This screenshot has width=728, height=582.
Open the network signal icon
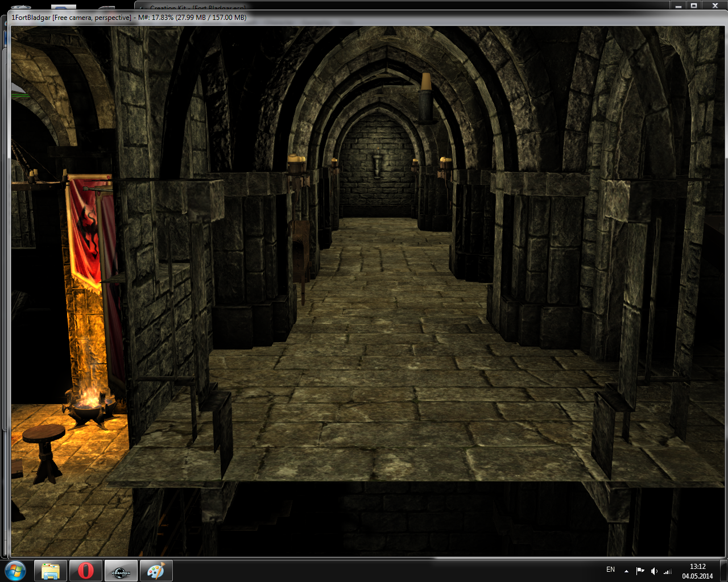coord(668,571)
